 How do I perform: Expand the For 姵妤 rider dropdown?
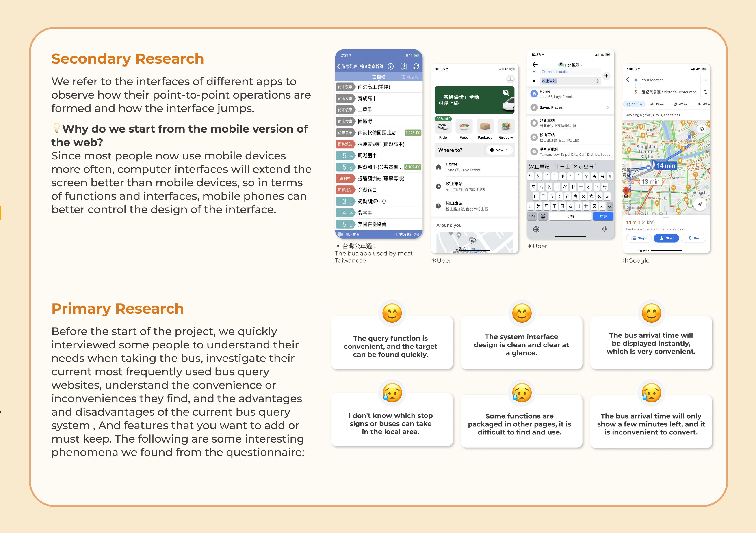tap(573, 65)
